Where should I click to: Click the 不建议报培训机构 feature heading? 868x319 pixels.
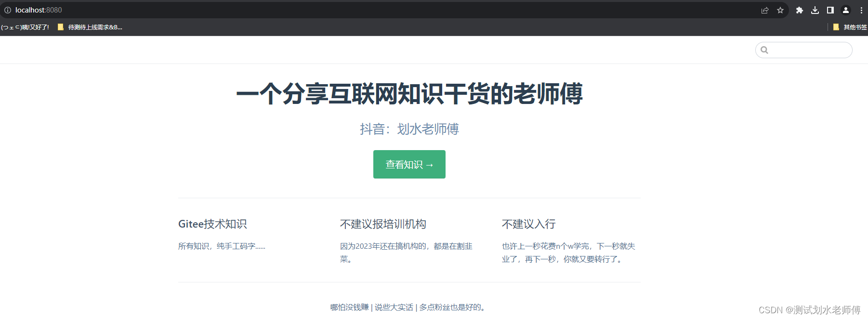pos(383,224)
